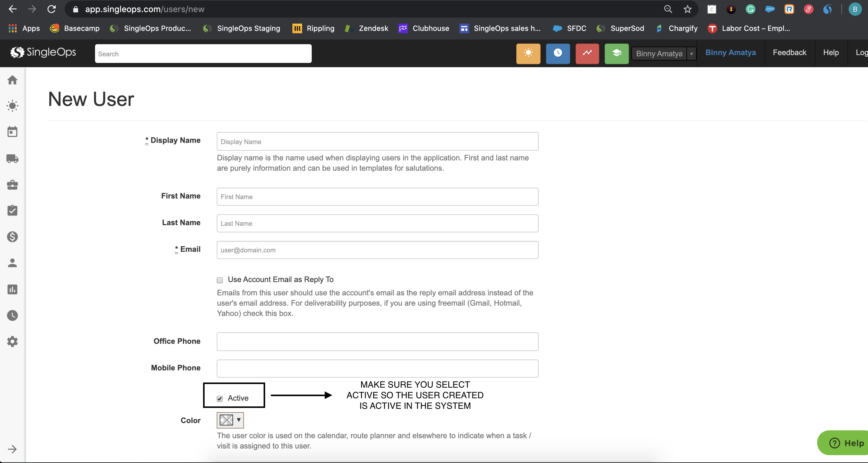Bookmark this page with the star icon
Viewport: 868px width, 463px height.
point(687,9)
